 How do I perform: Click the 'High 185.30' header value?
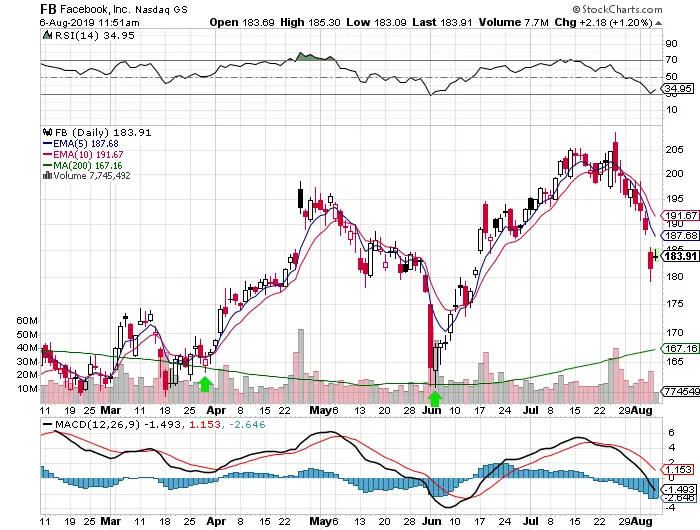tap(310, 22)
